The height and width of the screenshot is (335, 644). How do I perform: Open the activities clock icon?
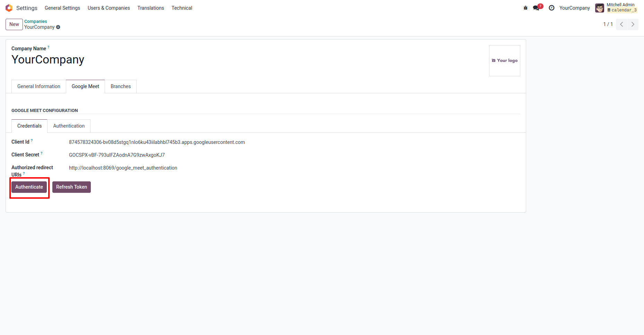(x=551, y=8)
